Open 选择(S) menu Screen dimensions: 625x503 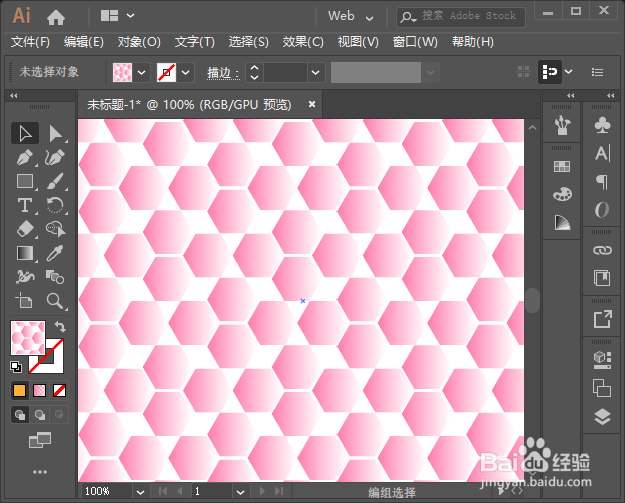248,42
